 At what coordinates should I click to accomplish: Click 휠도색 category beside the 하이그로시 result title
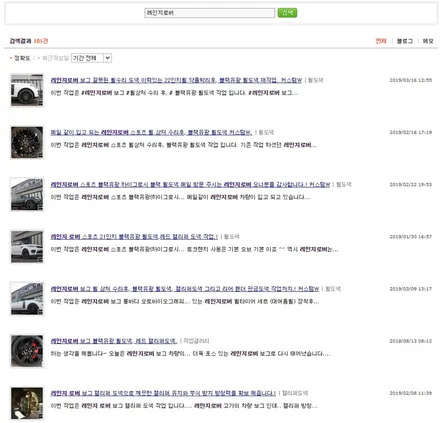tap(344, 185)
